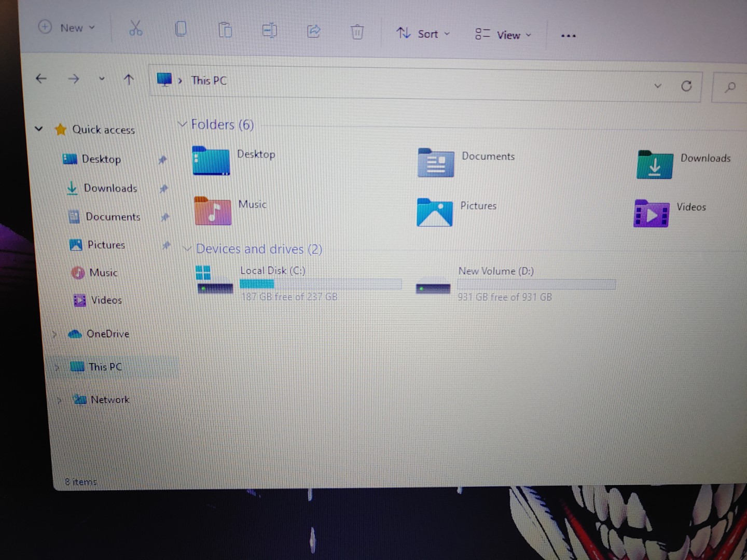Collapse the Folders (6) group

pyautogui.click(x=182, y=124)
